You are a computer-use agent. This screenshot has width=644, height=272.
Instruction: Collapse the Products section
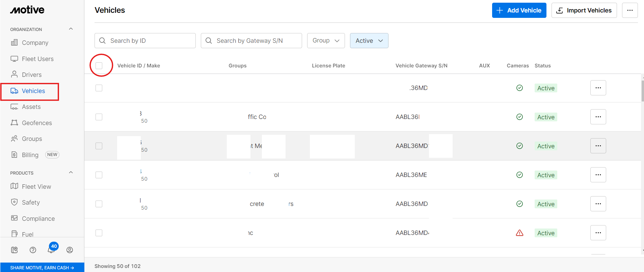click(71, 173)
